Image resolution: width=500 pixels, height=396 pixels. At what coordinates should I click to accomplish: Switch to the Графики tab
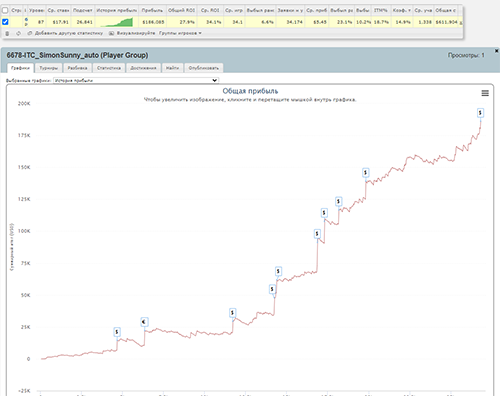(x=20, y=68)
